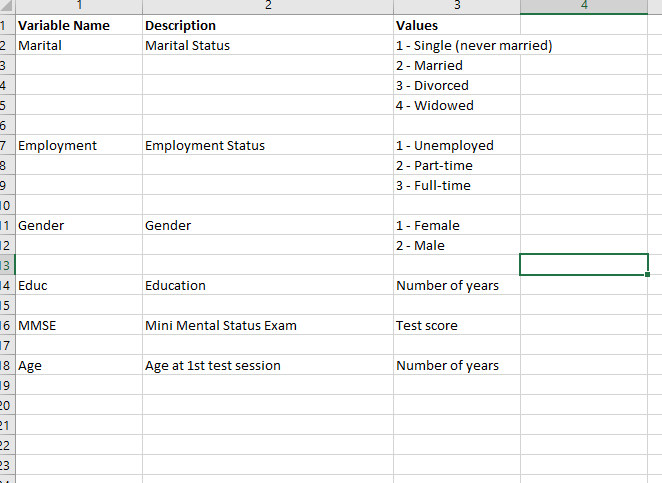Screen dimensions: 662x483
Task: Click the 'Employment Status' cell
Action: [268, 145]
